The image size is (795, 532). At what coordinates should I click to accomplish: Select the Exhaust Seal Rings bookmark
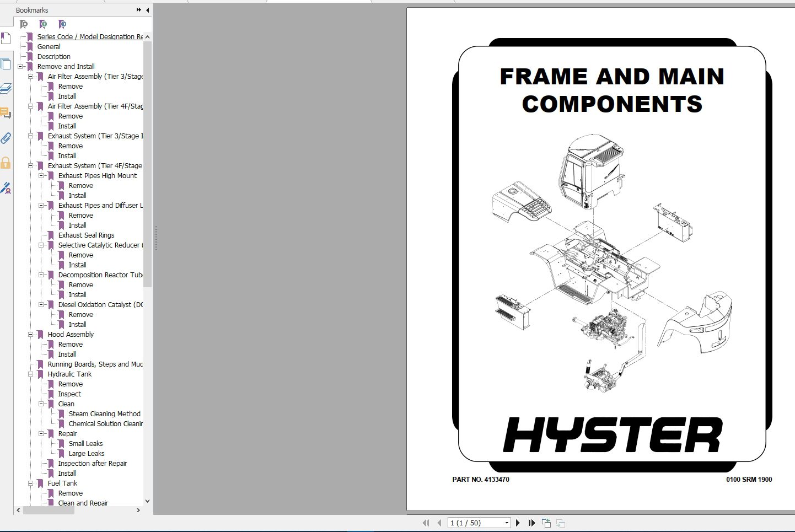tap(86, 235)
